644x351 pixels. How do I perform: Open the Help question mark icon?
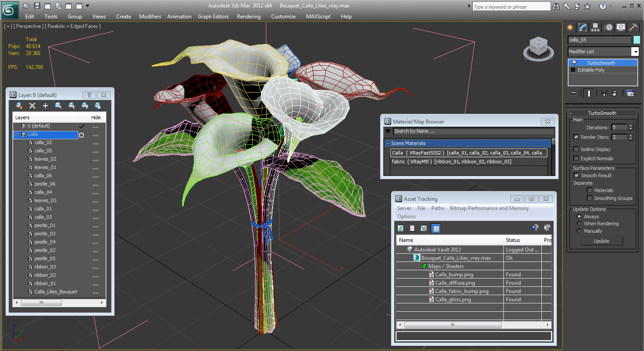(x=603, y=6)
